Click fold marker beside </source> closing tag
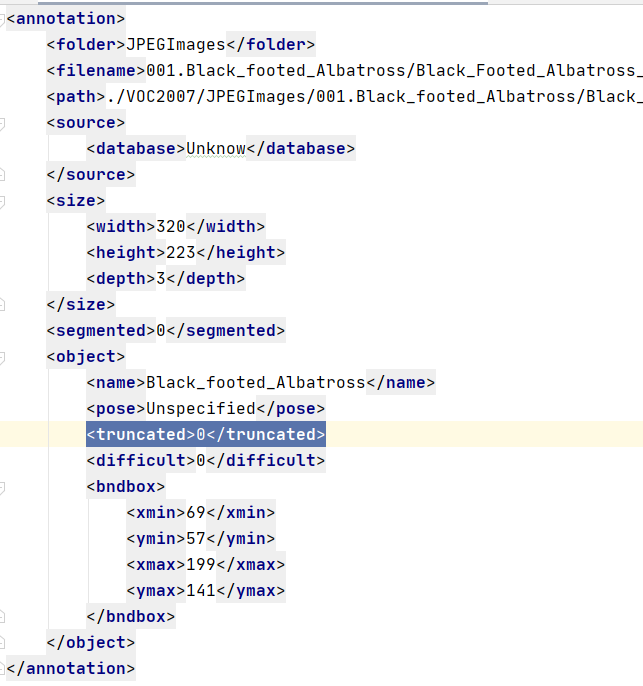The height and width of the screenshot is (686, 643). tap(2, 175)
